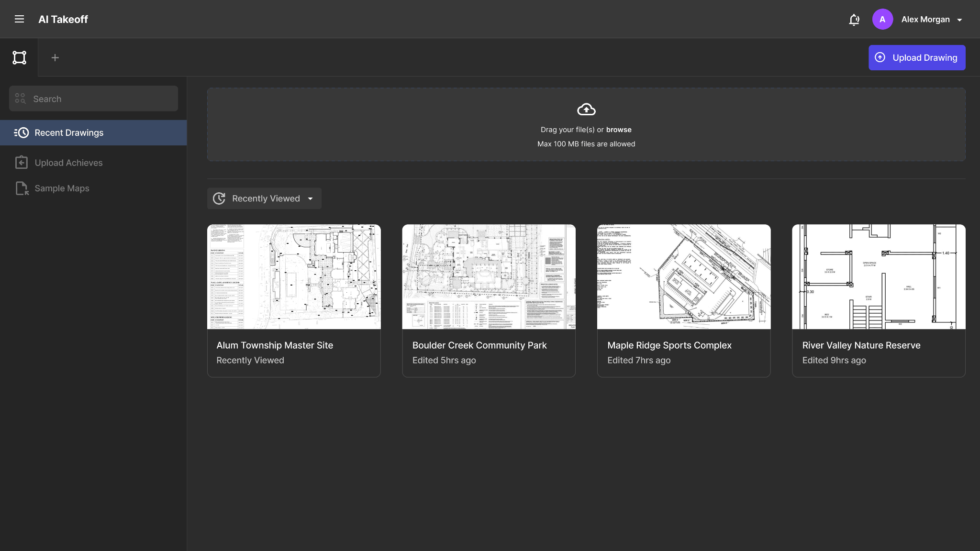The image size is (980, 551).
Task: Click the Upload Drawing button
Action: click(x=917, y=57)
